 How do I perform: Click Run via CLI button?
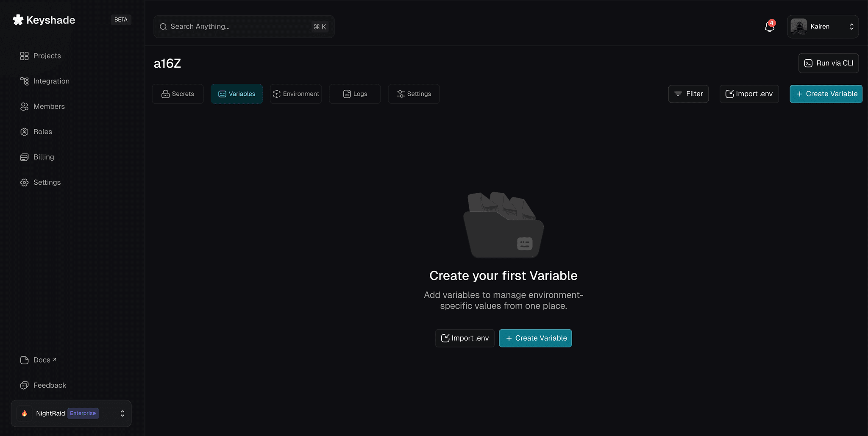829,63
